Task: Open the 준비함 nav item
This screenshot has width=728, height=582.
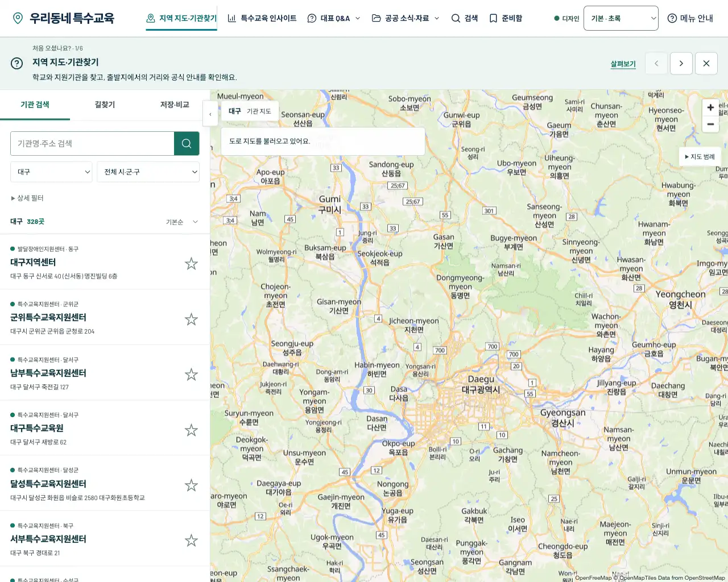Action: point(506,18)
